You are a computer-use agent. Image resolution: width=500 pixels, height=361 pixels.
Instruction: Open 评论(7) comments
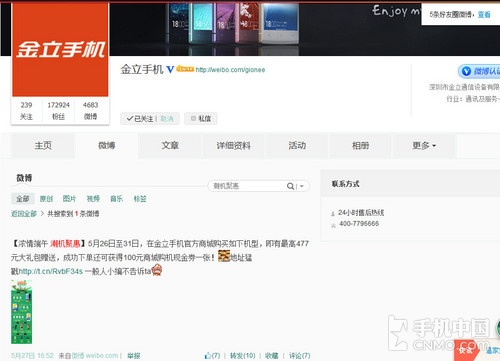pyautogui.click(x=299, y=356)
